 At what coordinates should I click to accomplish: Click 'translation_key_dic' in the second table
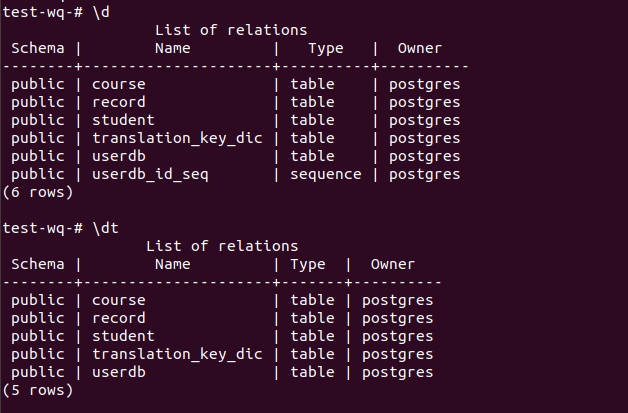177,354
